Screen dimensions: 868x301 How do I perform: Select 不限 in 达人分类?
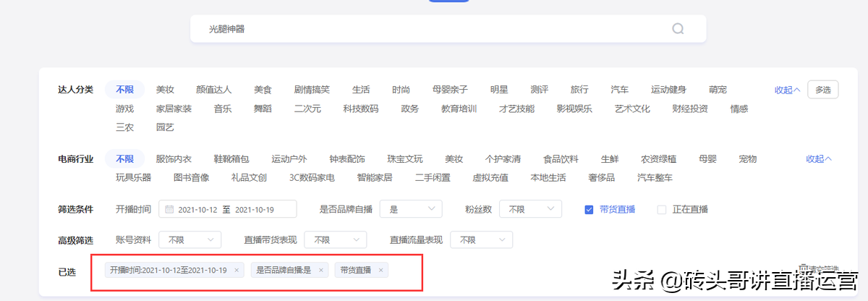[124, 90]
